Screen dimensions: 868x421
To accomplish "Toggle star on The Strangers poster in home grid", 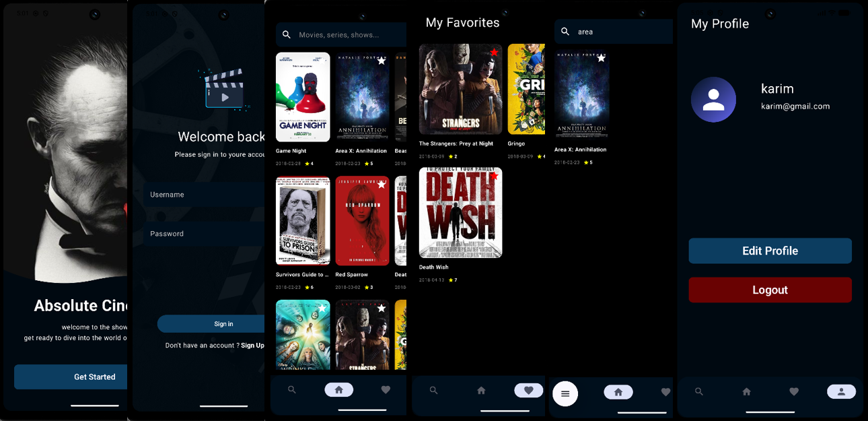I will coord(382,309).
